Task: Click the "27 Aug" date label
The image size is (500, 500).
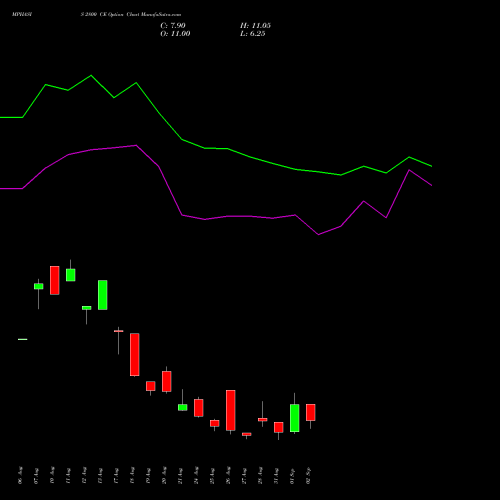Action: pyautogui.click(x=244, y=476)
